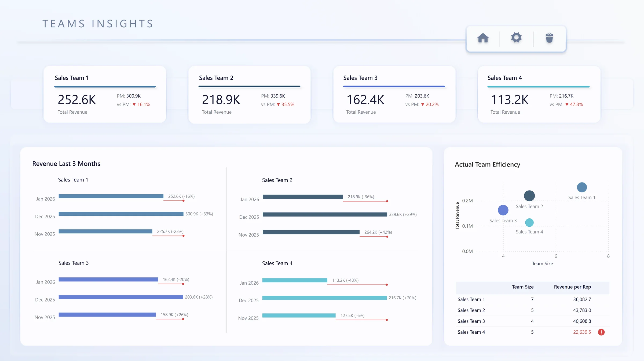
Task: Click Sales Team 1 Dec 2025 bar
Action: pyautogui.click(x=121, y=214)
